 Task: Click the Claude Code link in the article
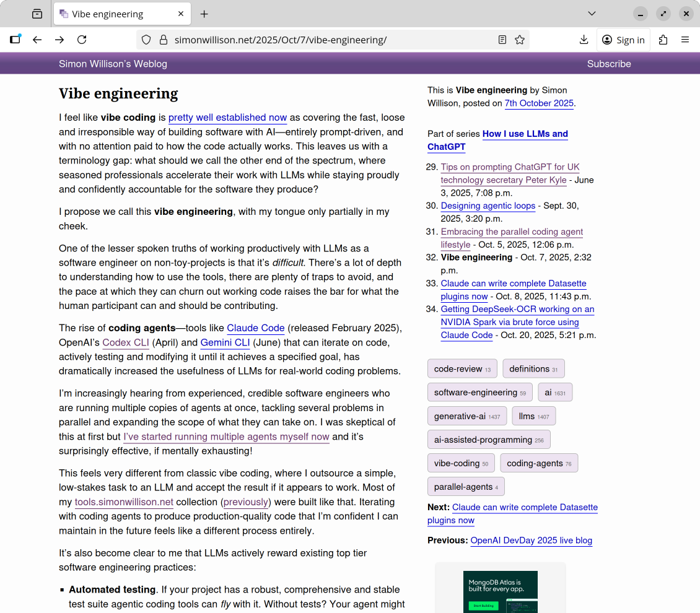point(255,328)
